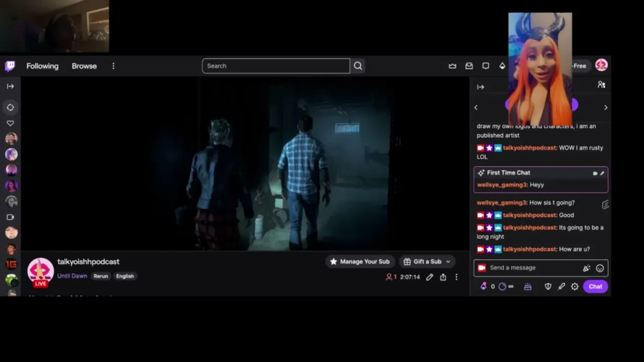Open the emote picker smiley

(600, 268)
